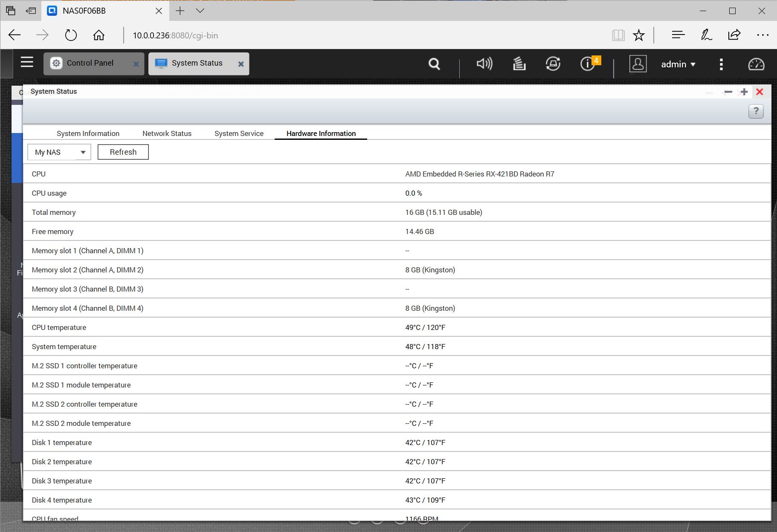Add page to favorites star icon
This screenshot has width=777, height=532.
639,35
